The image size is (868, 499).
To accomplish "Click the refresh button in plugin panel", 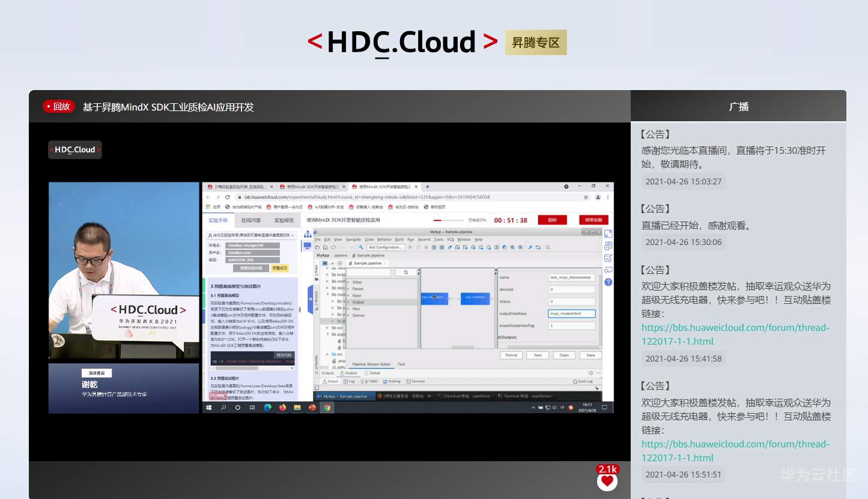I will [405, 272].
